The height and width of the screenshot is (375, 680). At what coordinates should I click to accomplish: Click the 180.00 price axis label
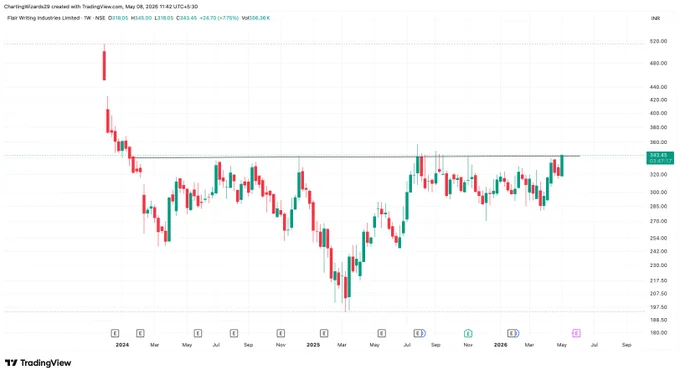coord(658,333)
